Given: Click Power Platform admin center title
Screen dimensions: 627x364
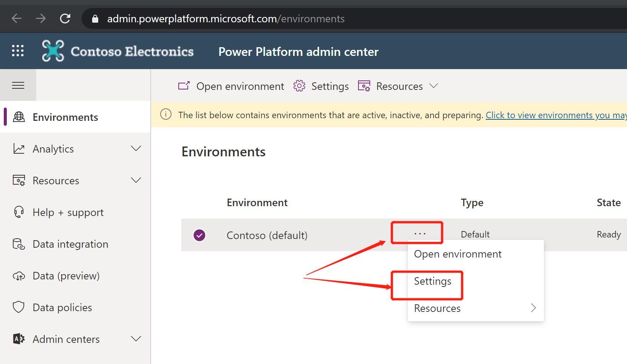Looking at the screenshot, I should click(298, 52).
